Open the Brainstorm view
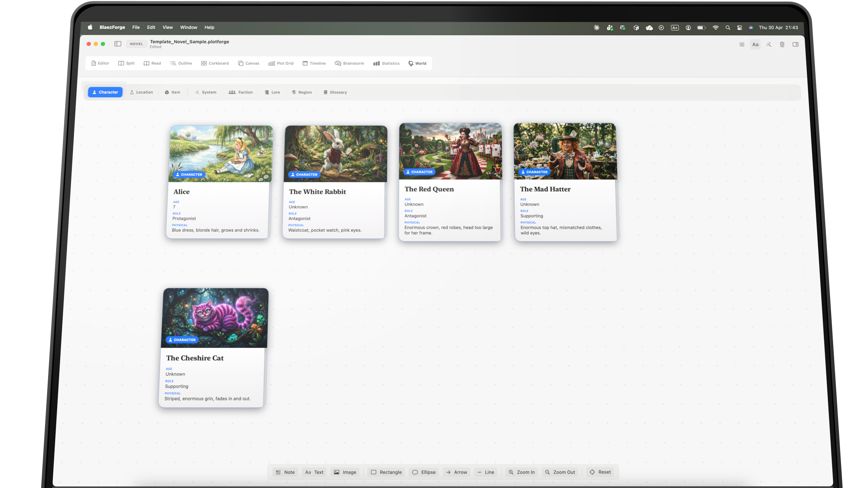This screenshot has width=868, height=488. [x=349, y=63]
